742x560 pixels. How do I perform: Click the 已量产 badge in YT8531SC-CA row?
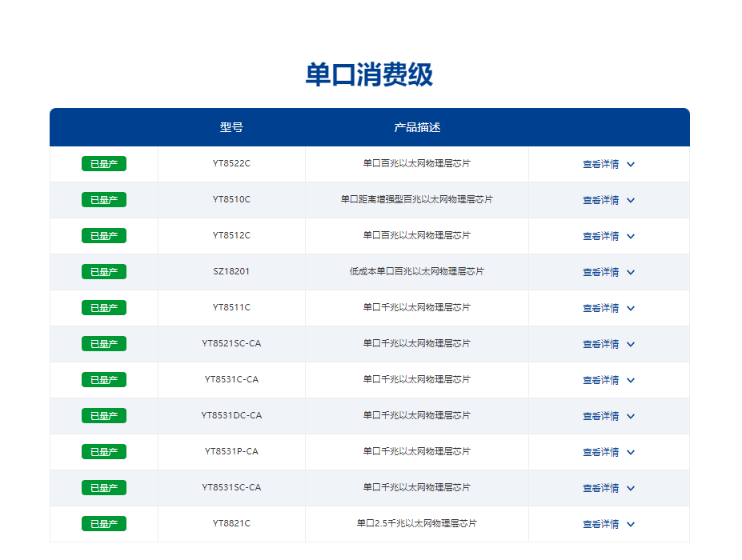(104, 487)
